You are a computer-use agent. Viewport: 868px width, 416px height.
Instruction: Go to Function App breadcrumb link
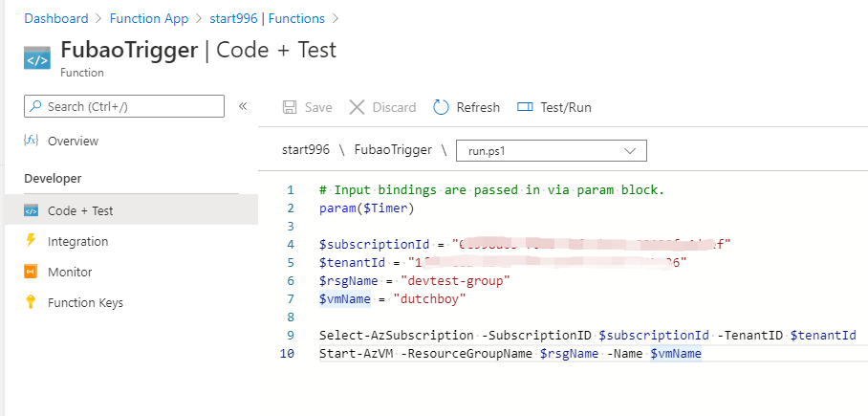(149, 18)
